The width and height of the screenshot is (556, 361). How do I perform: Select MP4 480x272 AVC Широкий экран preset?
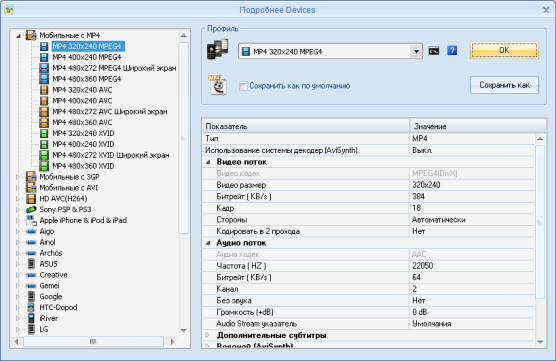pyautogui.click(x=110, y=112)
